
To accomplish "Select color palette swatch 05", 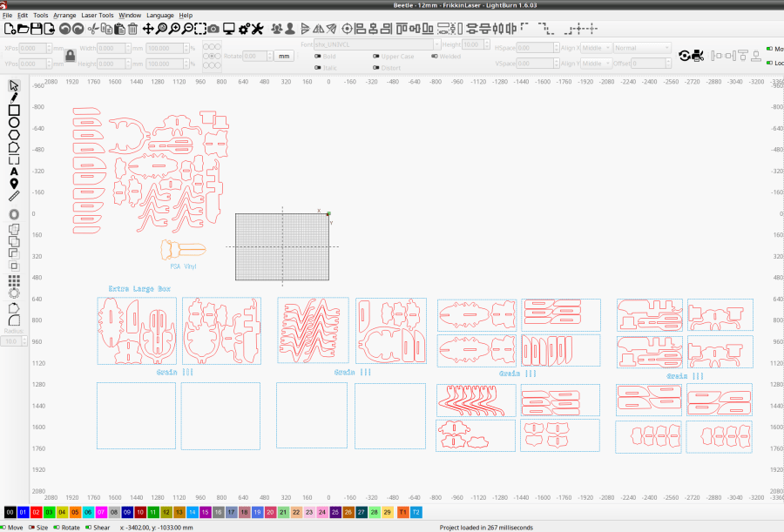I will (x=73, y=512).
